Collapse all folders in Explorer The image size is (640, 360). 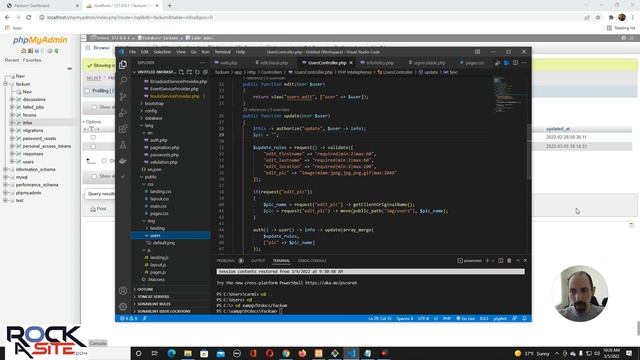click(205, 72)
